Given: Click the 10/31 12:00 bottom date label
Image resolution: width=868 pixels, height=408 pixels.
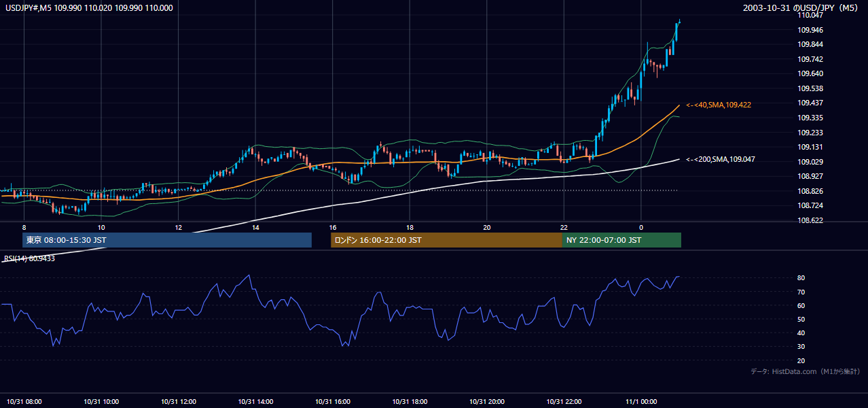Looking at the screenshot, I should [179, 402].
